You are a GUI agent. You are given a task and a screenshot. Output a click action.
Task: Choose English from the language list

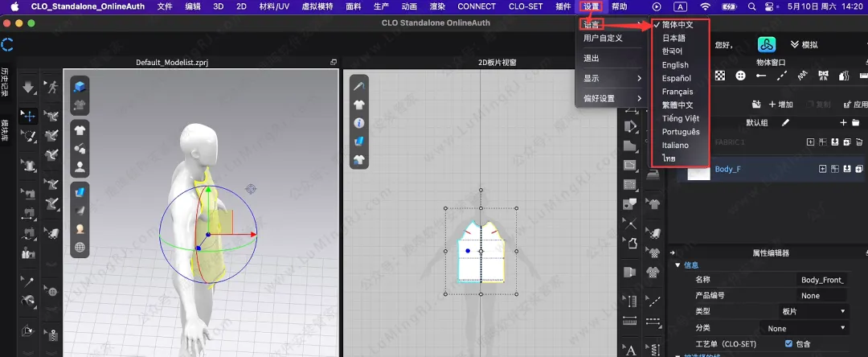pos(675,65)
